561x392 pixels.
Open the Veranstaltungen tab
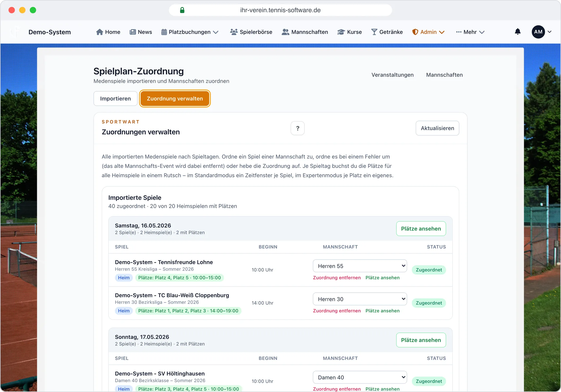[x=392, y=75]
